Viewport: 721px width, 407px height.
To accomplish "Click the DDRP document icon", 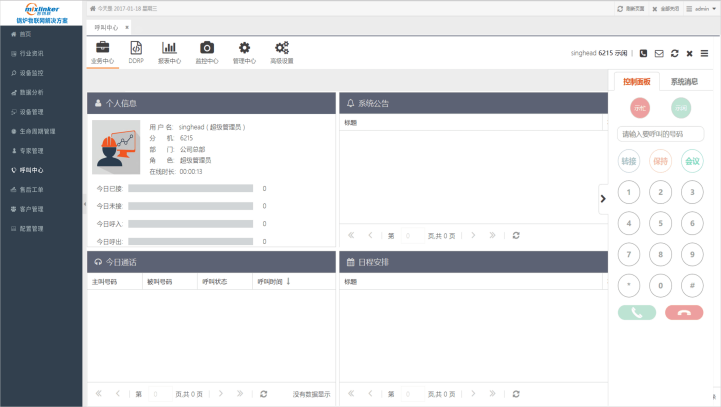I will coord(136,48).
